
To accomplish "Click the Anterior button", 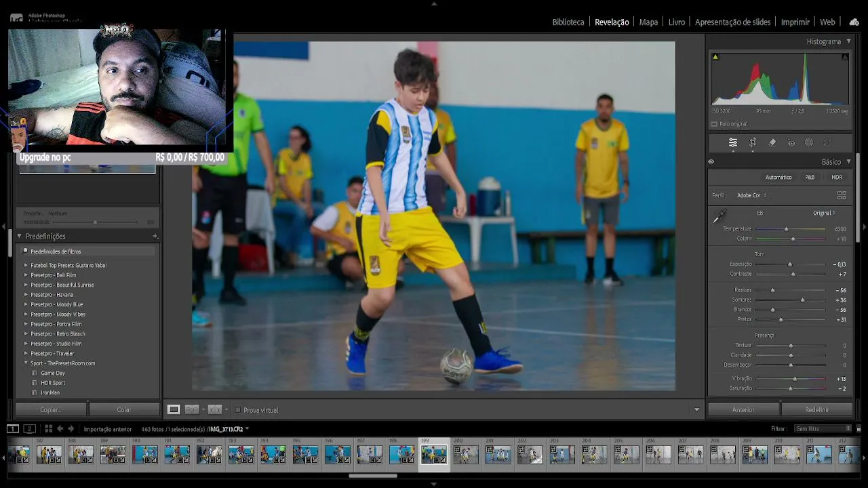I will (743, 409).
